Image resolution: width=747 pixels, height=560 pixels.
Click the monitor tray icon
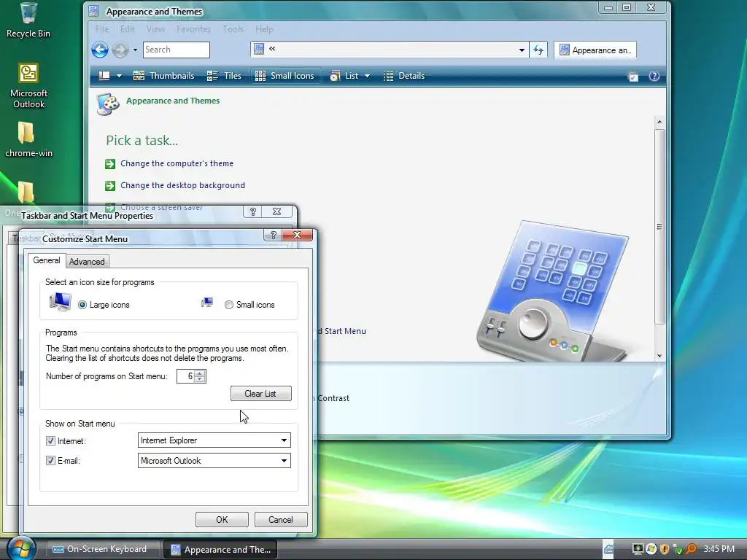(638, 549)
